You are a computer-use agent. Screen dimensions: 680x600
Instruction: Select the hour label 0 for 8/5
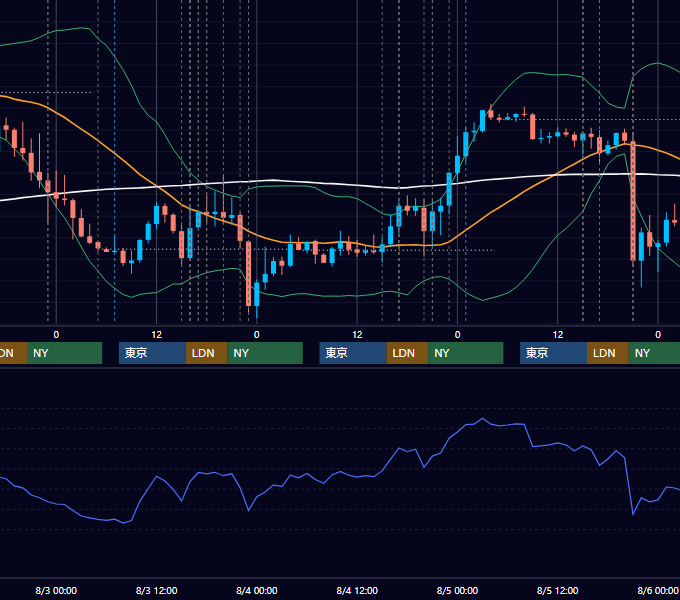457,335
